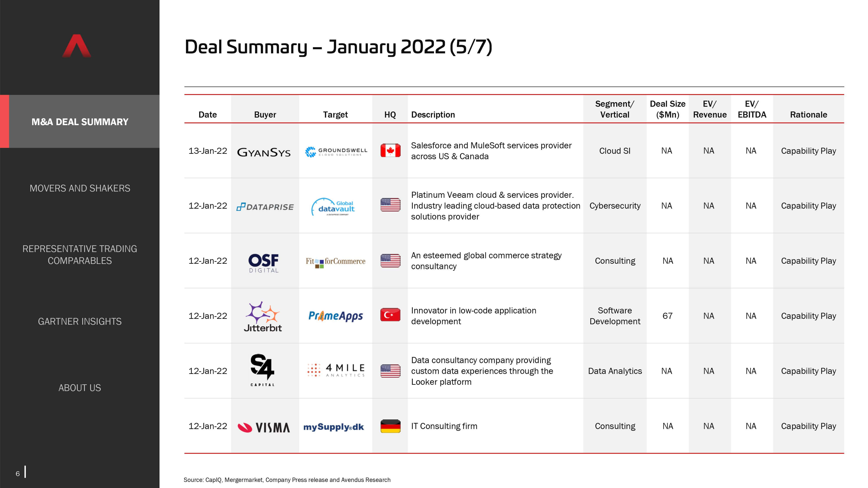Select the OSF Digital logo
868x488 pixels.
point(263,263)
